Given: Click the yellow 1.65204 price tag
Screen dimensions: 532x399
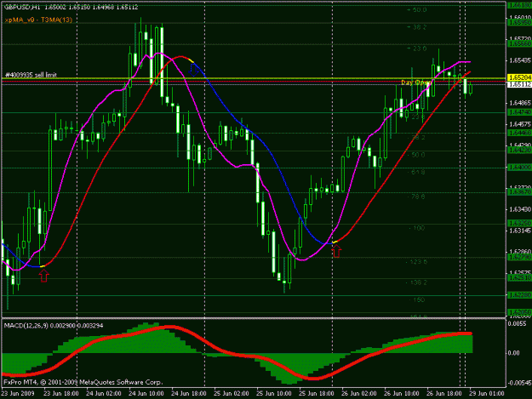Looking at the screenshot, I should click(x=519, y=78).
